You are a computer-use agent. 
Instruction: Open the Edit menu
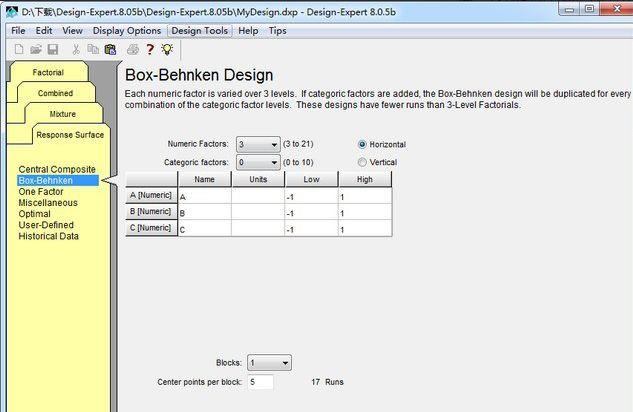coord(44,31)
